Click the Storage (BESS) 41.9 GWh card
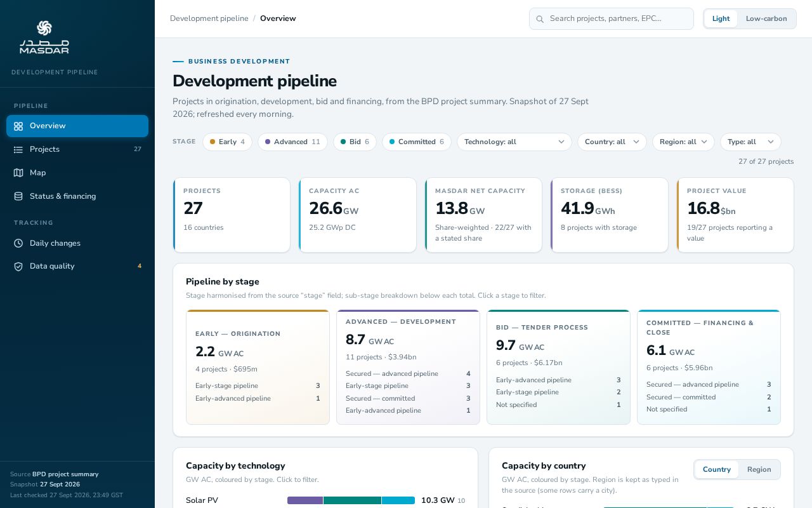Viewport: 812px width, 508px height. click(610, 215)
